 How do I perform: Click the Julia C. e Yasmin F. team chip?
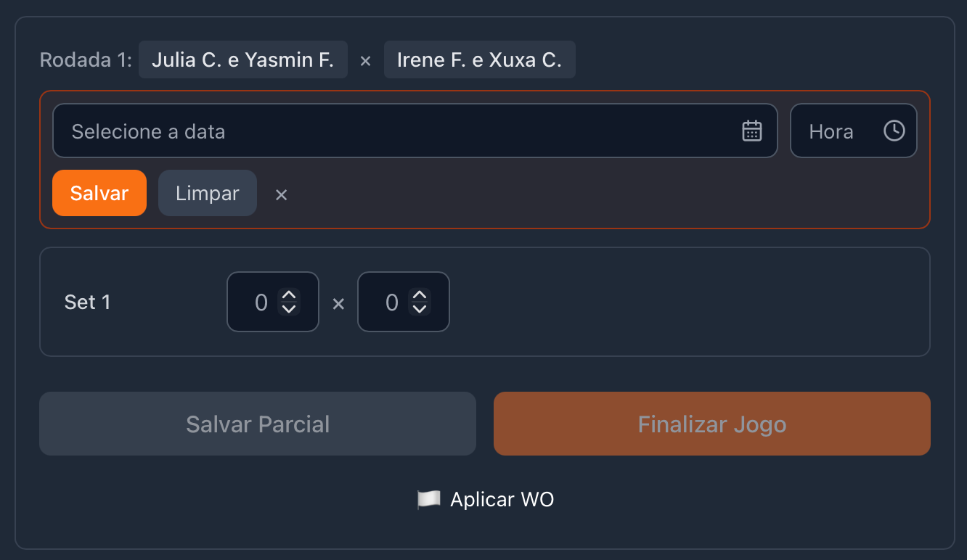242,60
